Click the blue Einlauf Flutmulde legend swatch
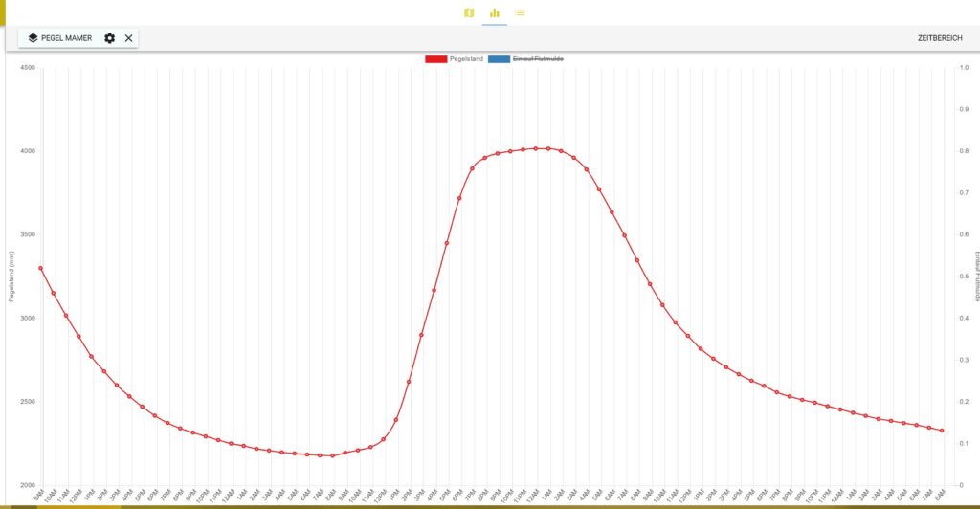The height and width of the screenshot is (509, 980). [x=499, y=59]
